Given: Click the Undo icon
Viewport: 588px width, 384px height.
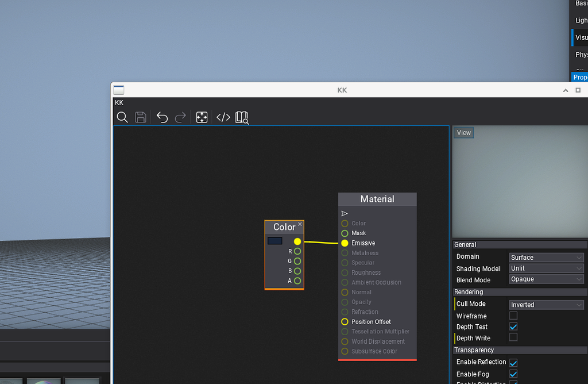Looking at the screenshot, I should point(161,117).
